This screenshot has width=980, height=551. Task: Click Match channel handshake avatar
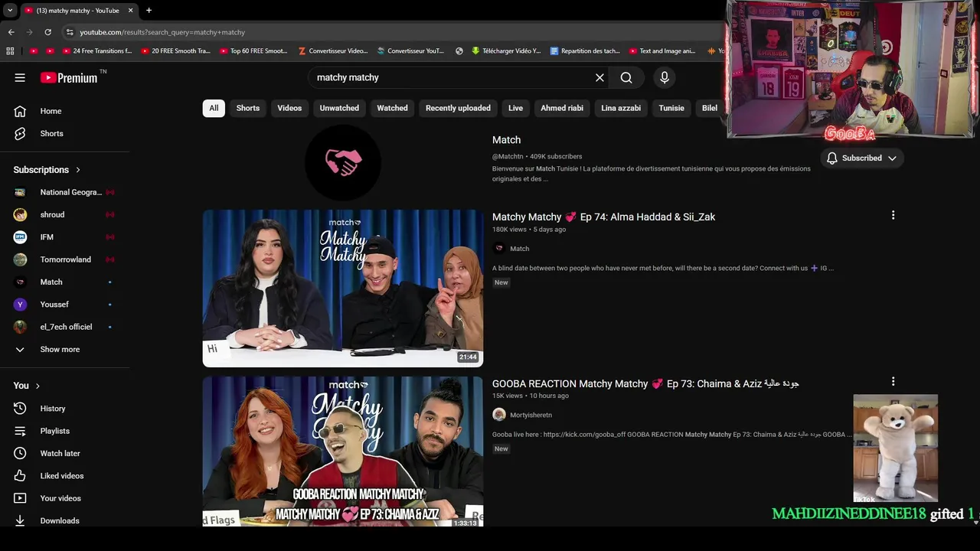coord(343,162)
